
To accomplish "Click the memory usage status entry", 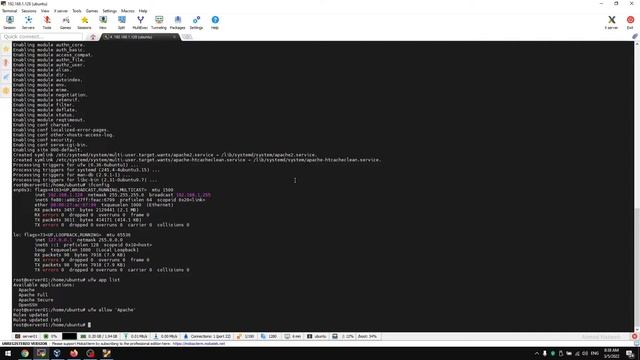I will click(x=99, y=336).
